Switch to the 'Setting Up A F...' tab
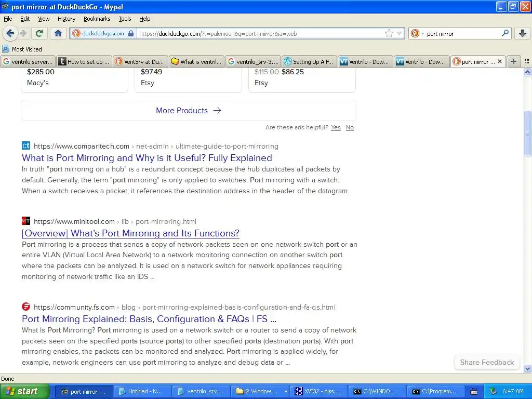The image size is (532, 399). [309, 61]
